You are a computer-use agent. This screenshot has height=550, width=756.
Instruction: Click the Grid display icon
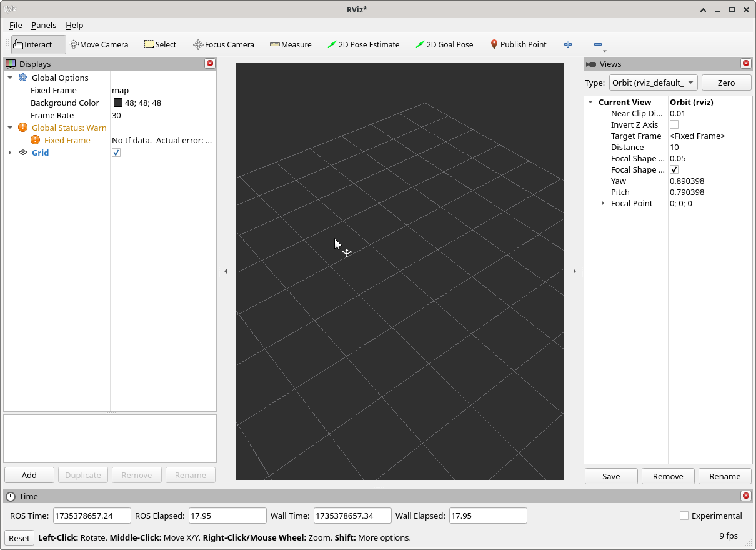point(23,152)
